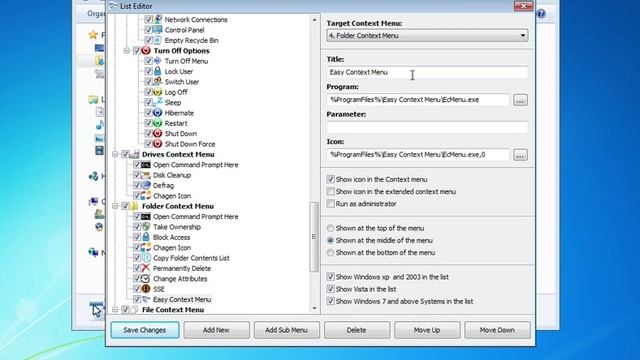Image resolution: width=640 pixels, height=360 pixels.
Task: Click the Add Sub Menu button
Action: coord(287,330)
